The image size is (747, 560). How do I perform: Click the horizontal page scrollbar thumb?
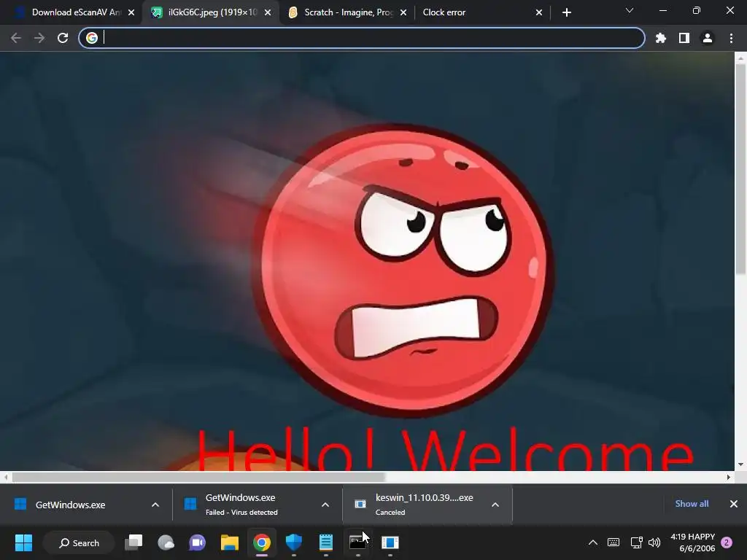[x=198, y=477]
